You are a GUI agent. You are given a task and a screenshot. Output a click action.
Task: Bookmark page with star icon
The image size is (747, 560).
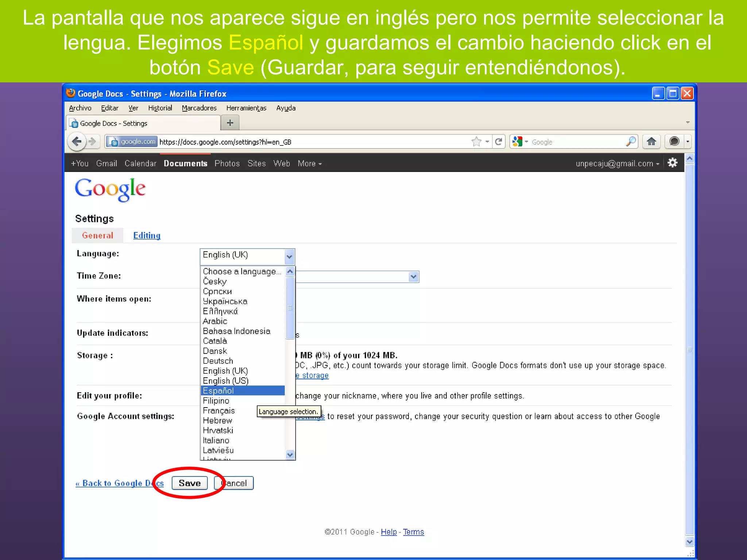[x=476, y=141]
